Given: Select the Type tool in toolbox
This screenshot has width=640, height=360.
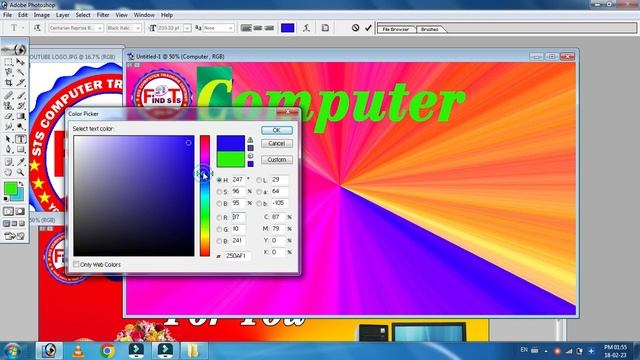Looking at the screenshot, I should 20,139.
